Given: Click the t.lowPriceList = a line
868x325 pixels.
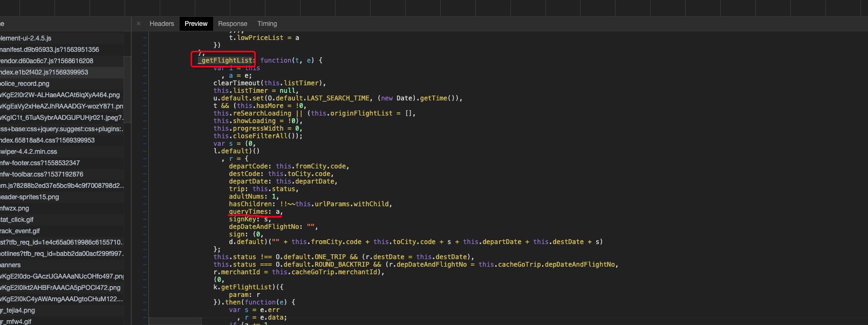Looking at the screenshot, I should (x=264, y=38).
